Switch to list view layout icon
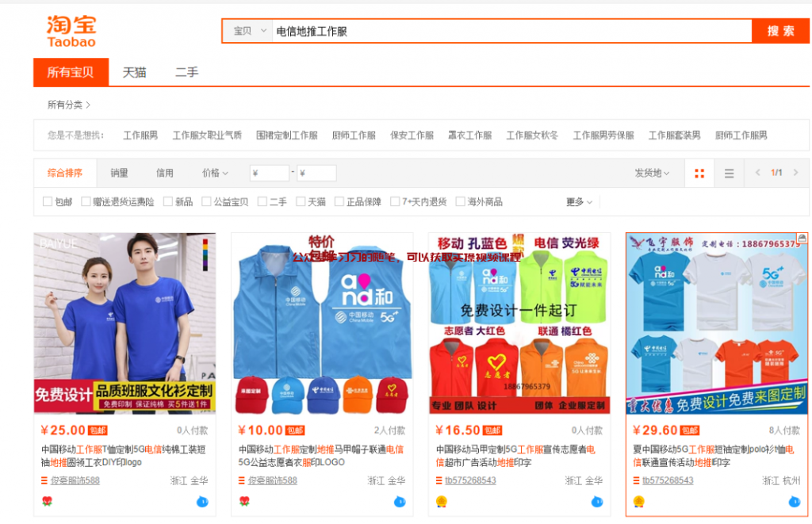Viewport: 812px width, 524px height. [x=729, y=174]
